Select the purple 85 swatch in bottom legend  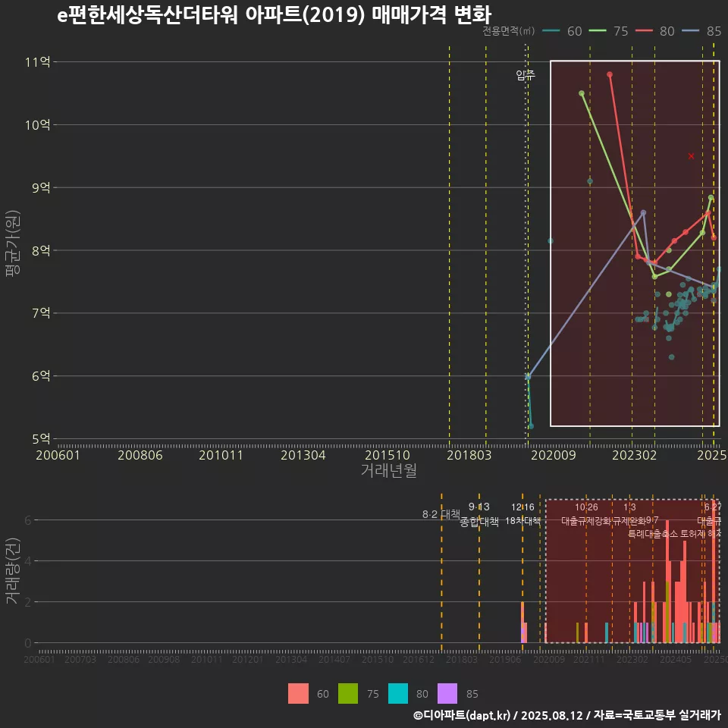click(x=447, y=694)
